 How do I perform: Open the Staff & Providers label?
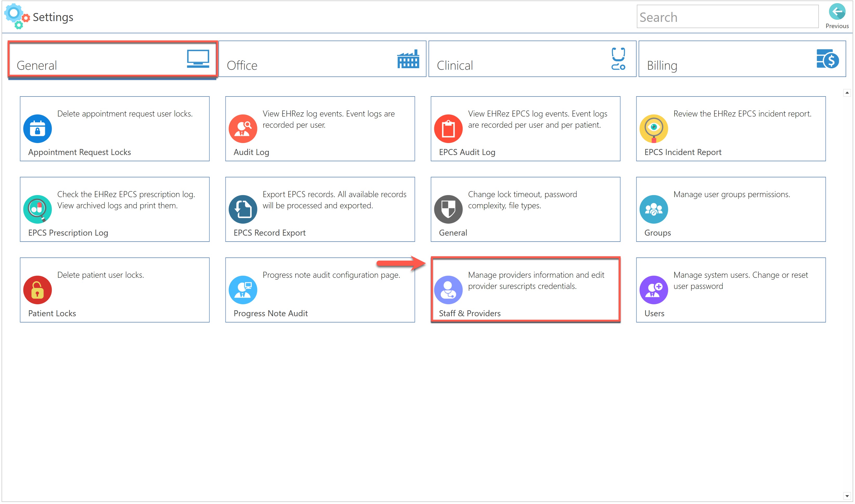[470, 313]
